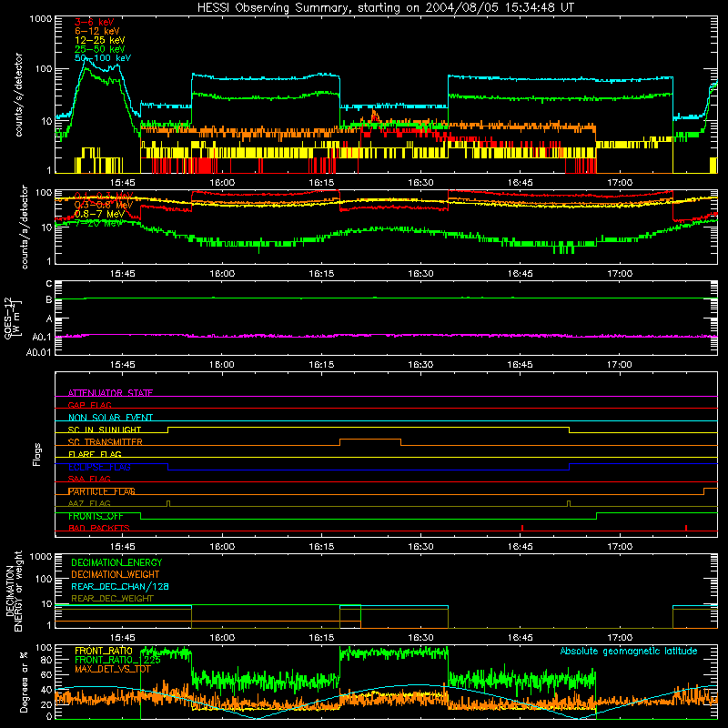Click the REAR_DEC_WEIGHT legend entry
728x728 pixels.
click(112, 599)
